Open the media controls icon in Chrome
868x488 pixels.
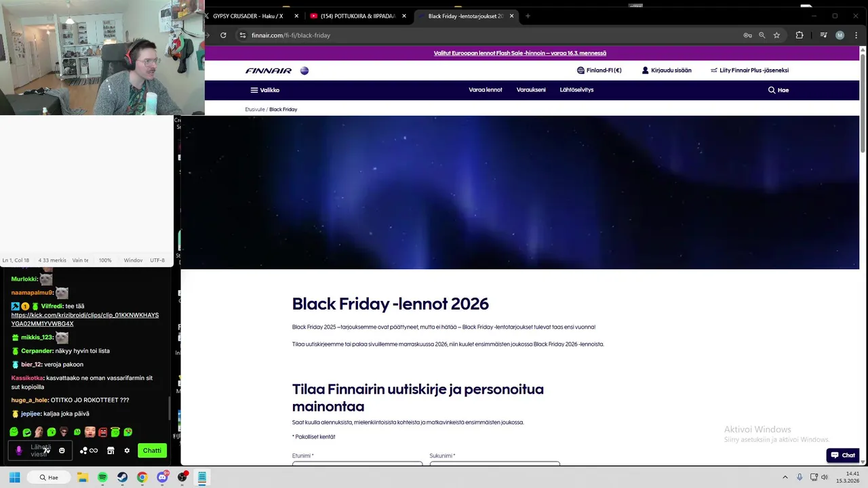click(x=823, y=35)
